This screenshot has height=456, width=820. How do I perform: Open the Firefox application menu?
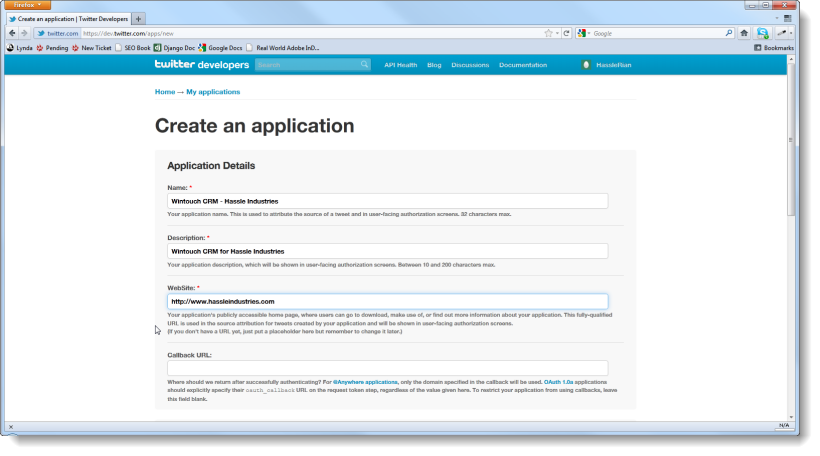pos(28,5)
